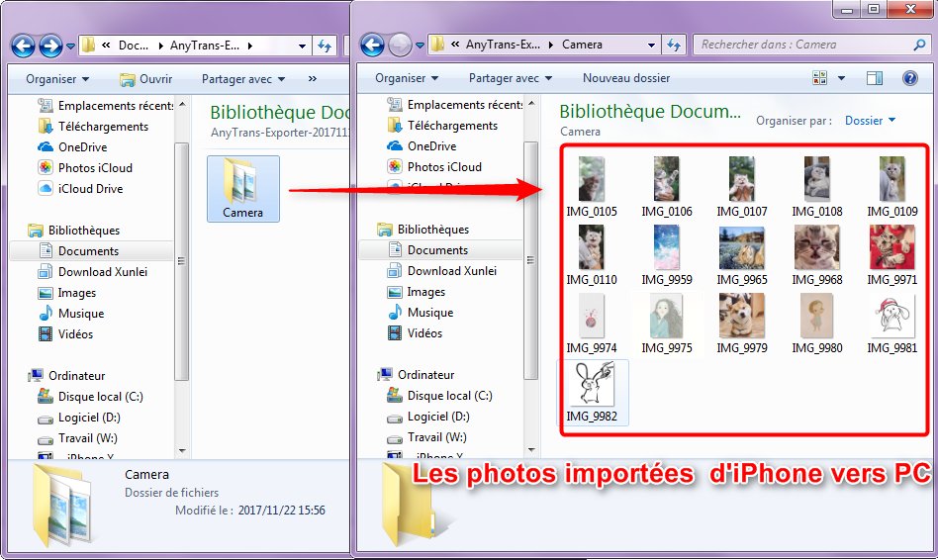The image size is (938, 560).
Task: Open Organiser par Dossier dropdown
Action: pyautogui.click(x=870, y=121)
